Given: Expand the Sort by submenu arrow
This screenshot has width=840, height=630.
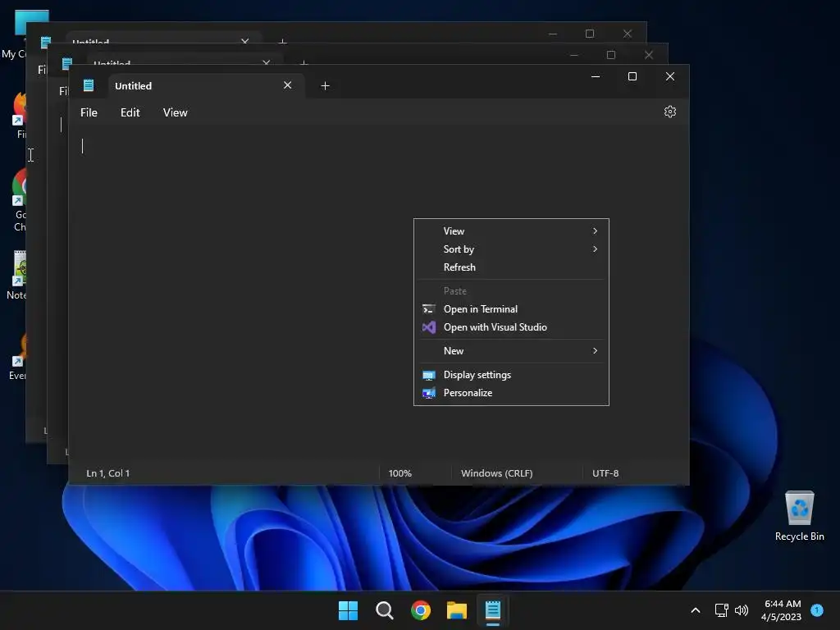Looking at the screenshot, I should 595,249.
